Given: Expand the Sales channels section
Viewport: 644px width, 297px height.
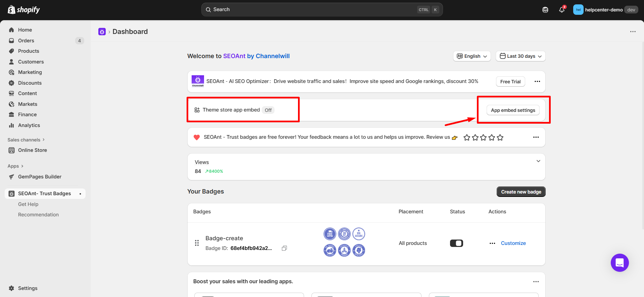Looking at the screenshot, I should (26, 140).
